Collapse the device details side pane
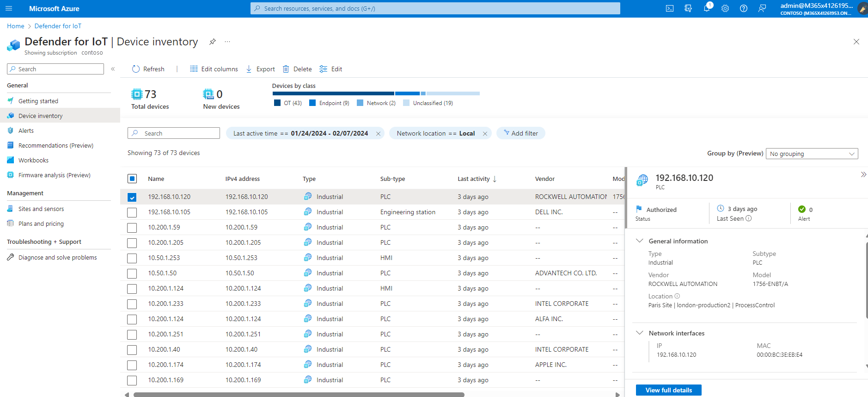 coord(863,174)
